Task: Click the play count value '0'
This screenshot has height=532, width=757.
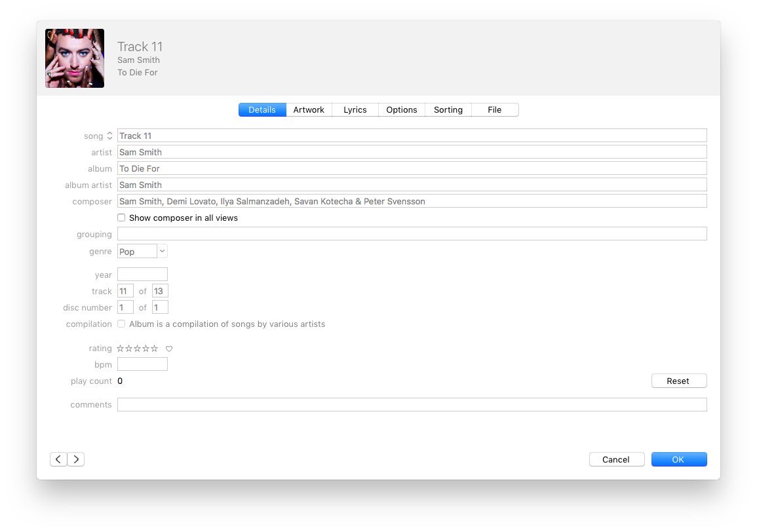Action: 120,381
